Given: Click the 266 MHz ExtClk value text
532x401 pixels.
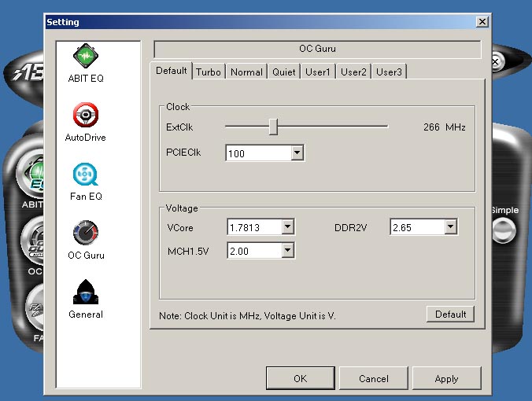Looking at the screenshot, I should tap(444, 127).
